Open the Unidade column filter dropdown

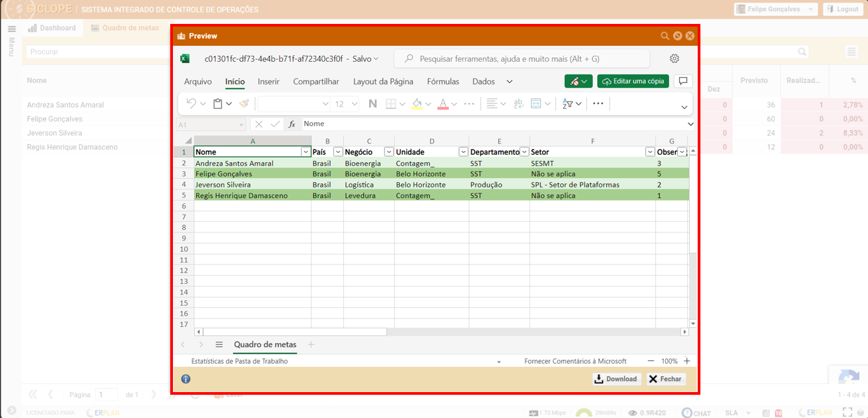click(464, 152)
